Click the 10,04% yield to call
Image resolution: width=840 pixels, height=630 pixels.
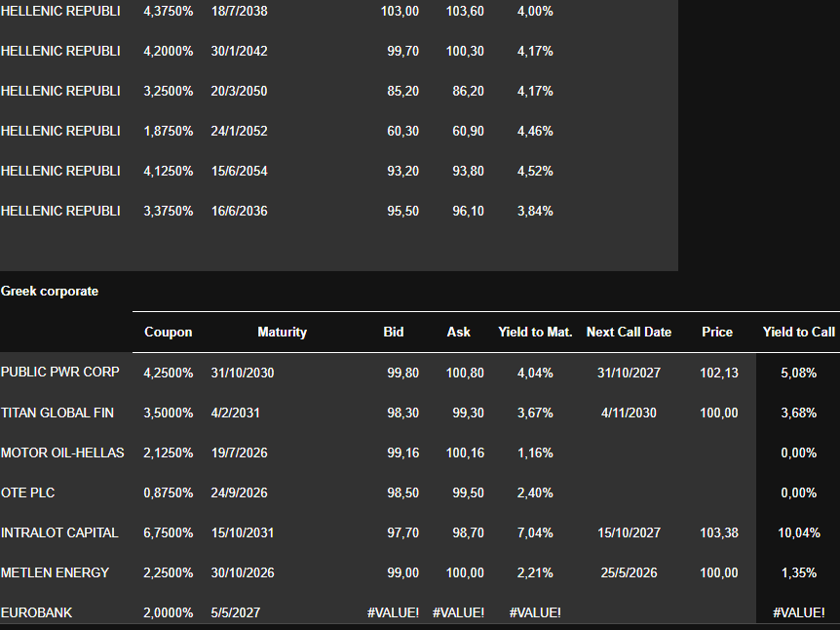point(799,532)
